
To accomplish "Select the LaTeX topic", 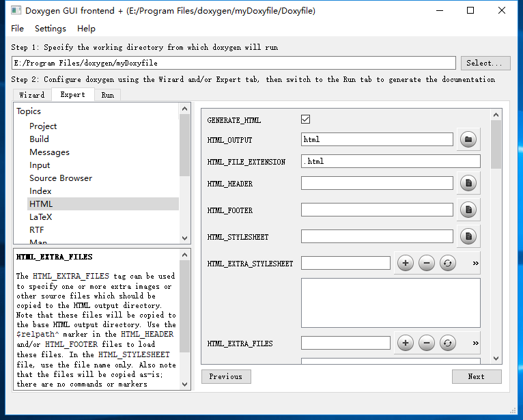I will click(41, 217).
